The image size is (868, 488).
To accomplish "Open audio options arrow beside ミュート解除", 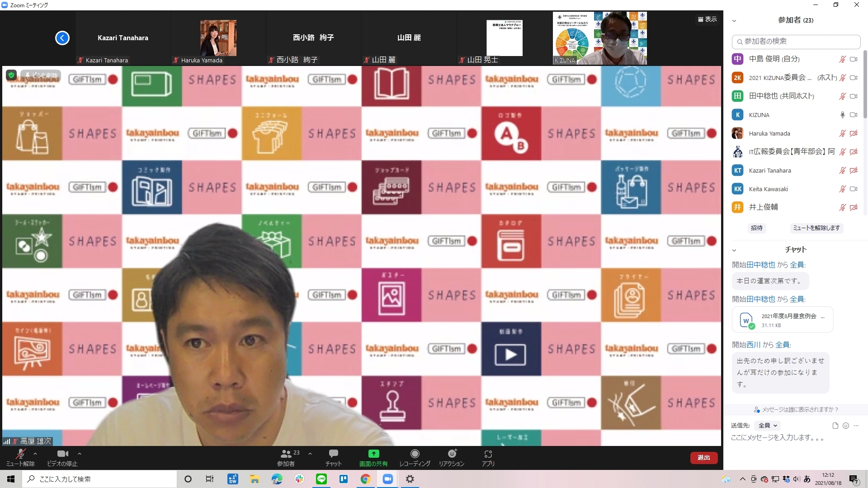I will click(35, 453).
